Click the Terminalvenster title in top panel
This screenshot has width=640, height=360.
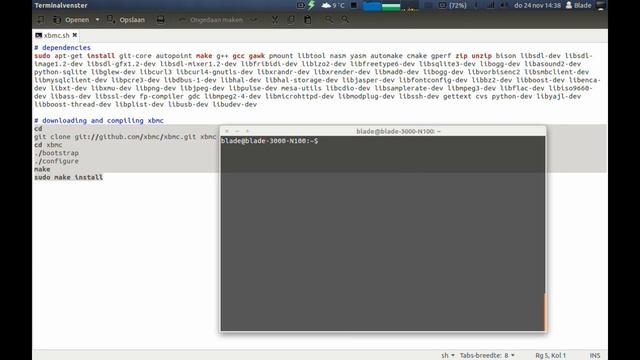[x=61, y=5]
